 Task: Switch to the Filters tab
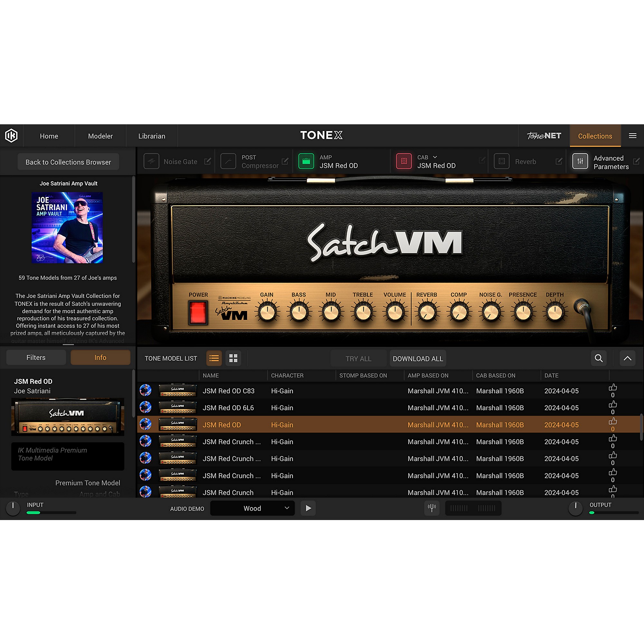tap(36, 357)
